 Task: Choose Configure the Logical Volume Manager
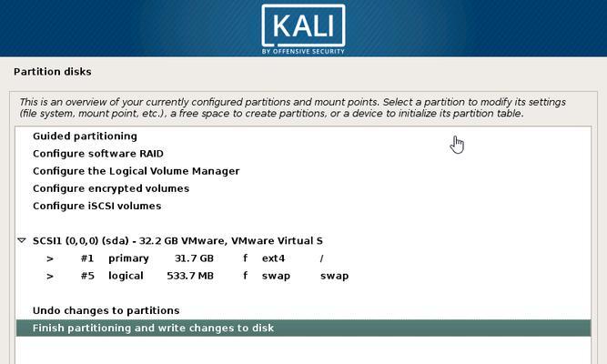tap(137, 171)
